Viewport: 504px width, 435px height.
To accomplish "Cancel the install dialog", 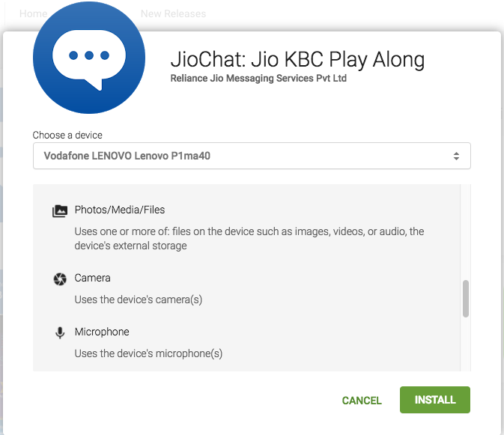I will tap(362, 401).
